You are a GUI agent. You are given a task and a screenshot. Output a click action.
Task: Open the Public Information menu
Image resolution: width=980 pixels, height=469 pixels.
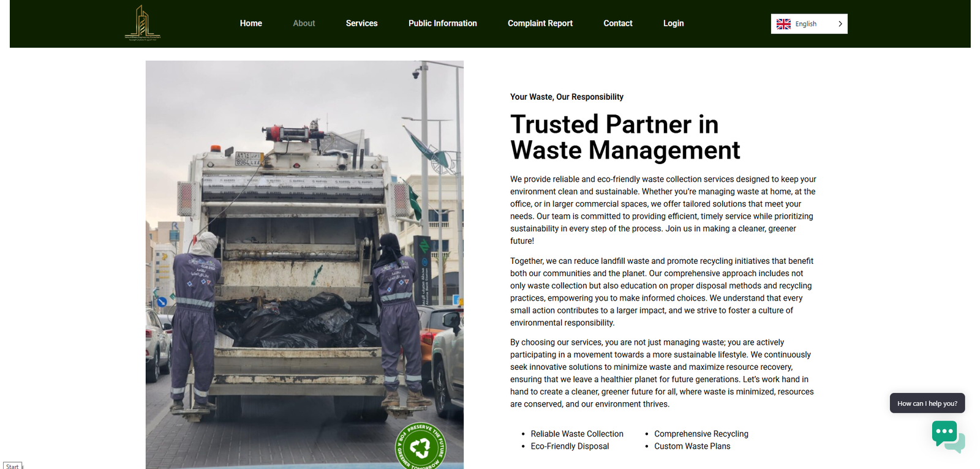point(442,23)
